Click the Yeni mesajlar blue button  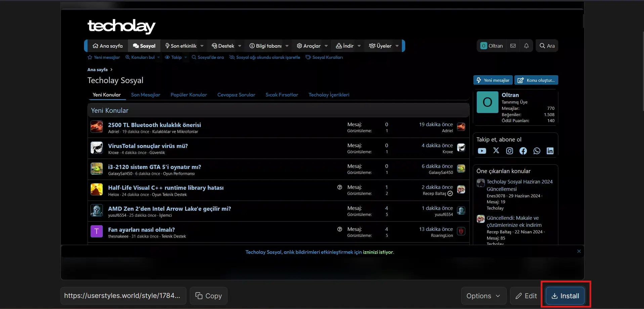pos(493,80)
